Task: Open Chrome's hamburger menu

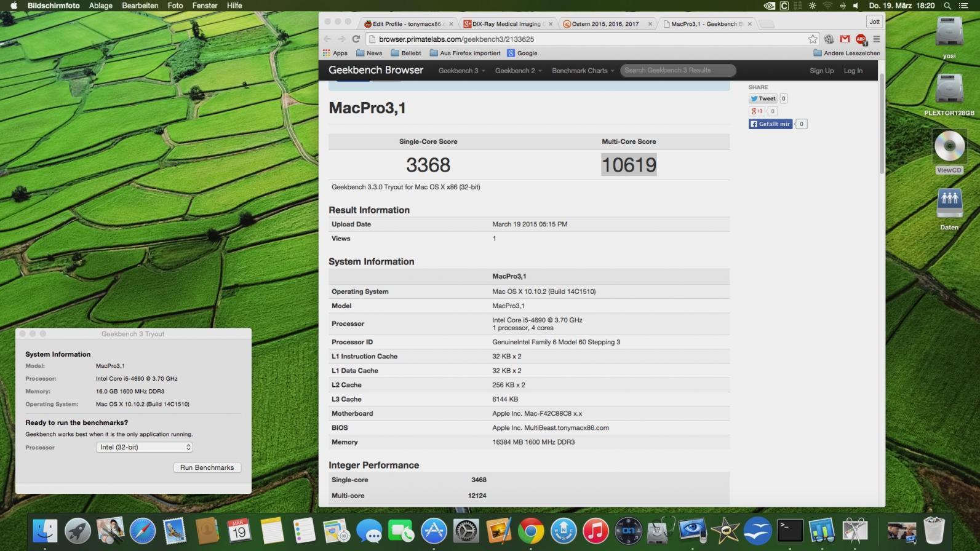Action: (x=876, y=39)
